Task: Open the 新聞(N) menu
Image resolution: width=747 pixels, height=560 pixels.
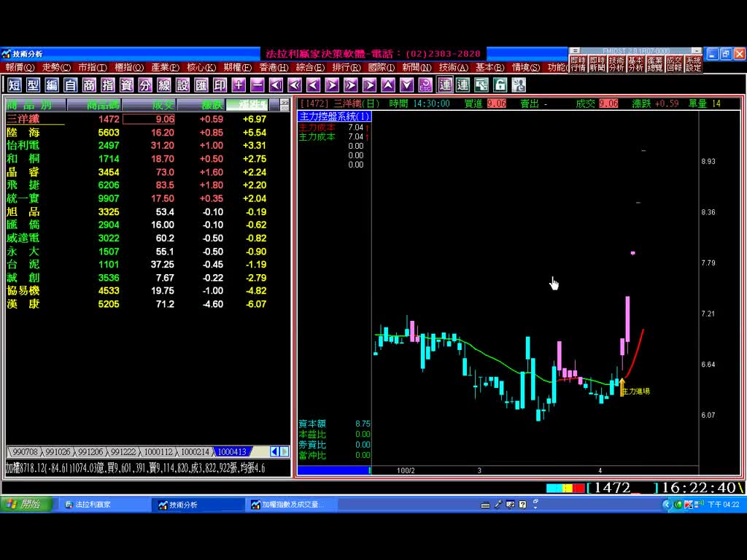Action: [x=417, y=68]
